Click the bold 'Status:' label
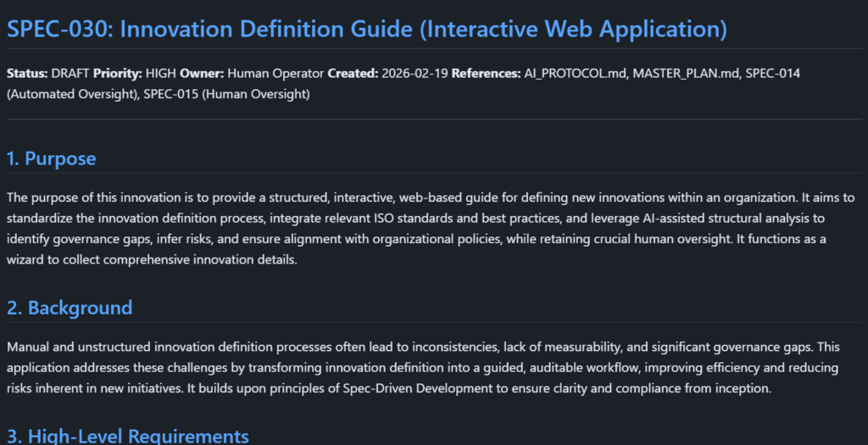Image resolution: width=868 pixels, height=445 pixels. click(27, 74)
